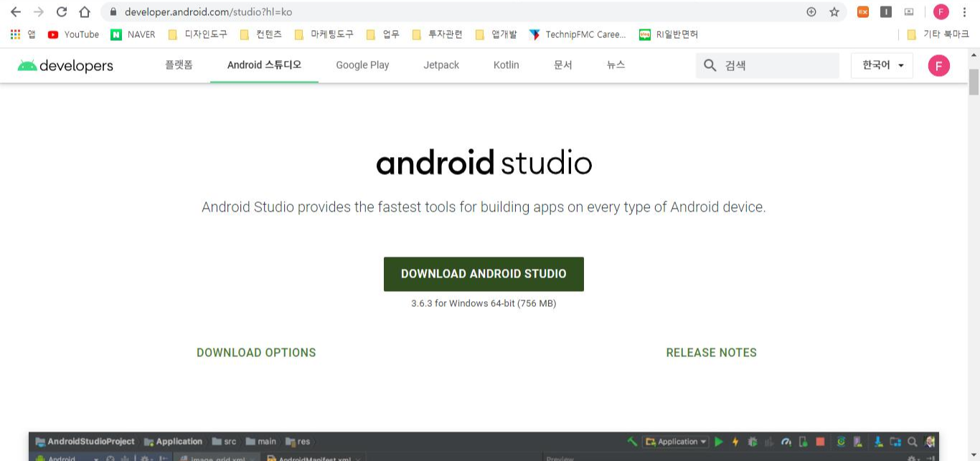
Task: Open the DOWNLOAD OPTIONS link
Action: 256,352
